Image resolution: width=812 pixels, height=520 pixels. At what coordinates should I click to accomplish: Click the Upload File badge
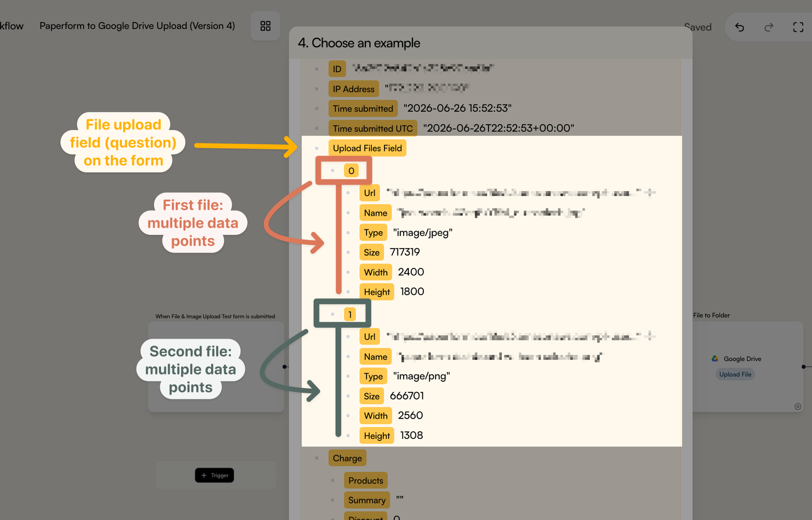point(735,374)
